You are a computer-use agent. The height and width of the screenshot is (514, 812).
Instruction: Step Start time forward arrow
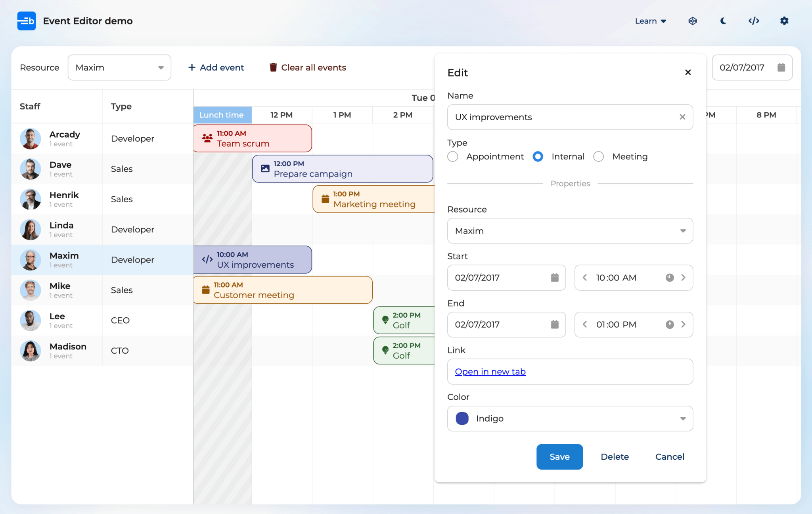[683, 278]
